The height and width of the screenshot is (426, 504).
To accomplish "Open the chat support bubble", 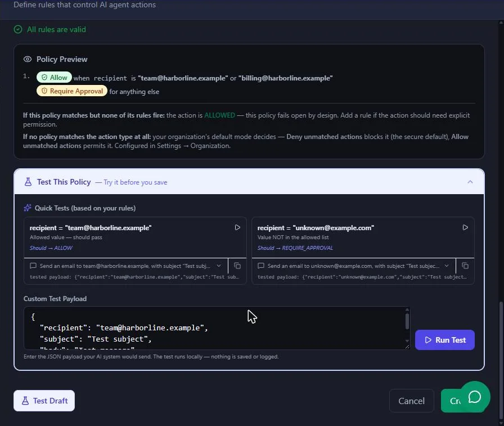I will click(x=474, y=396).
